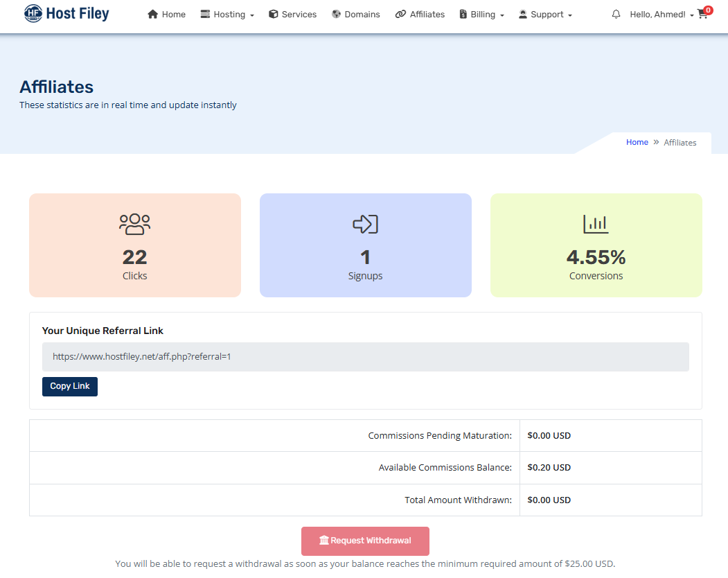Image resolution: width=728 pixels, height=578 pixels.
Task: Click the notification bell icon
Action: (616, 15)
